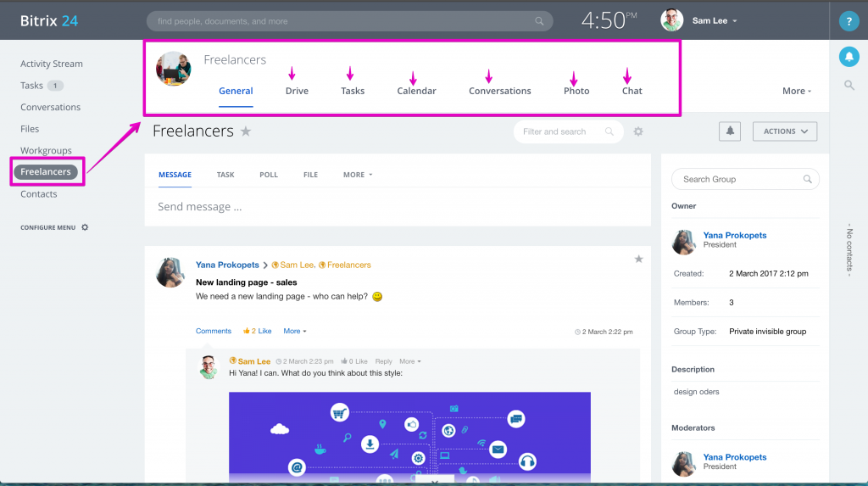Open Workgroups in the left menu
Screen dimensions: 868x486
point(46,151)
